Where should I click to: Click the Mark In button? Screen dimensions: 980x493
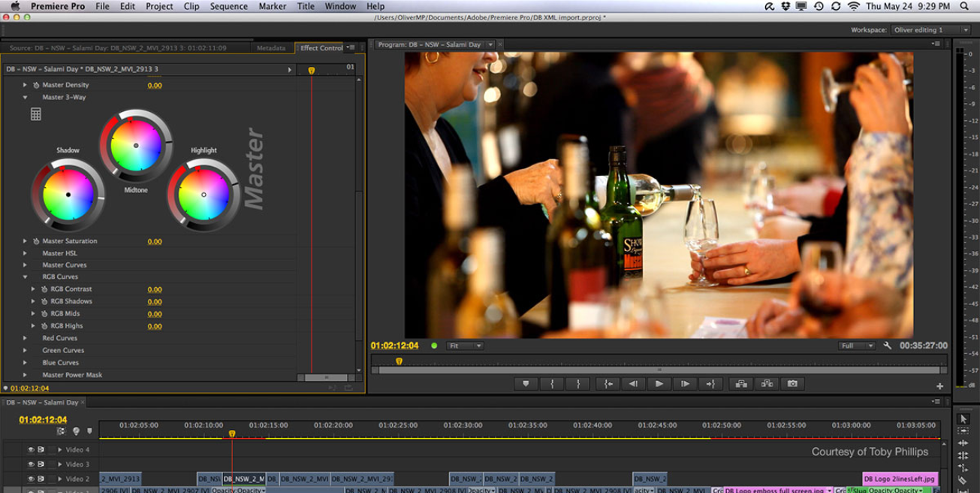pyautogui.click(x=552, y=383)
